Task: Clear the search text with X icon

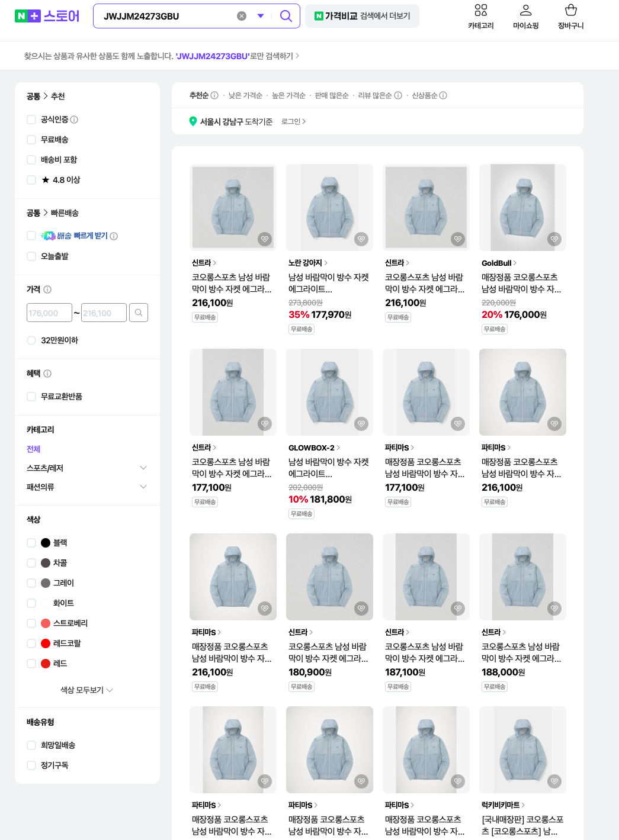Action: tap(242, 16)
